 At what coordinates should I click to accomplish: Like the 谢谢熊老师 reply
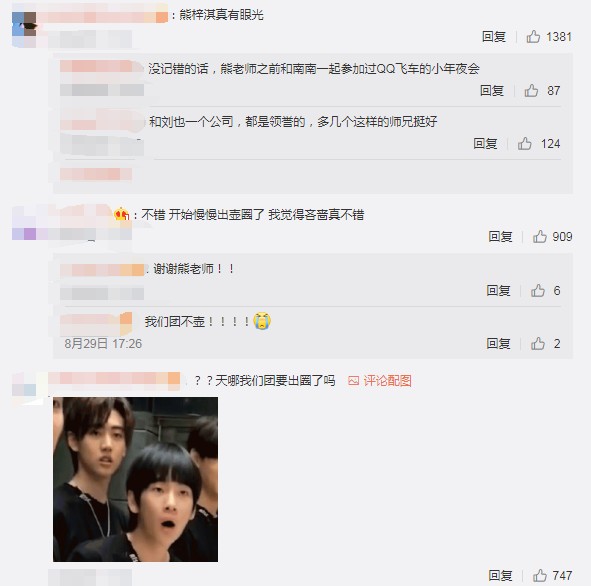(x=537, y=291)
